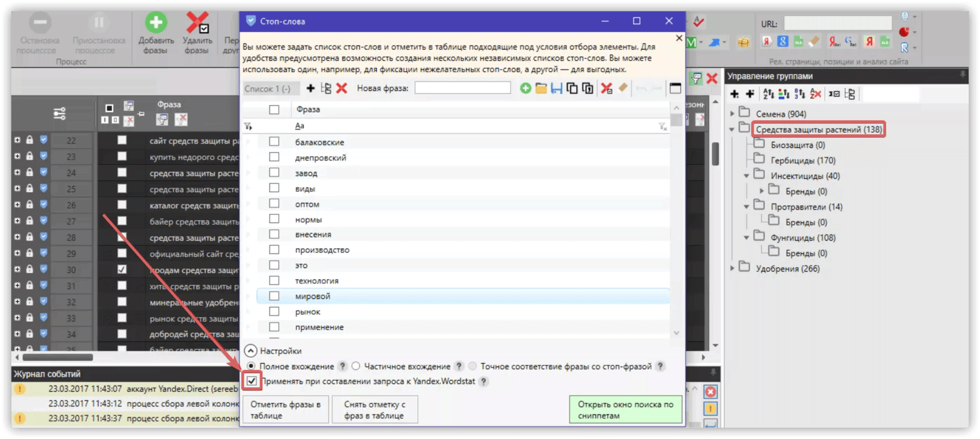Collapse the Настройки section
980x439 pixels.
250,351
